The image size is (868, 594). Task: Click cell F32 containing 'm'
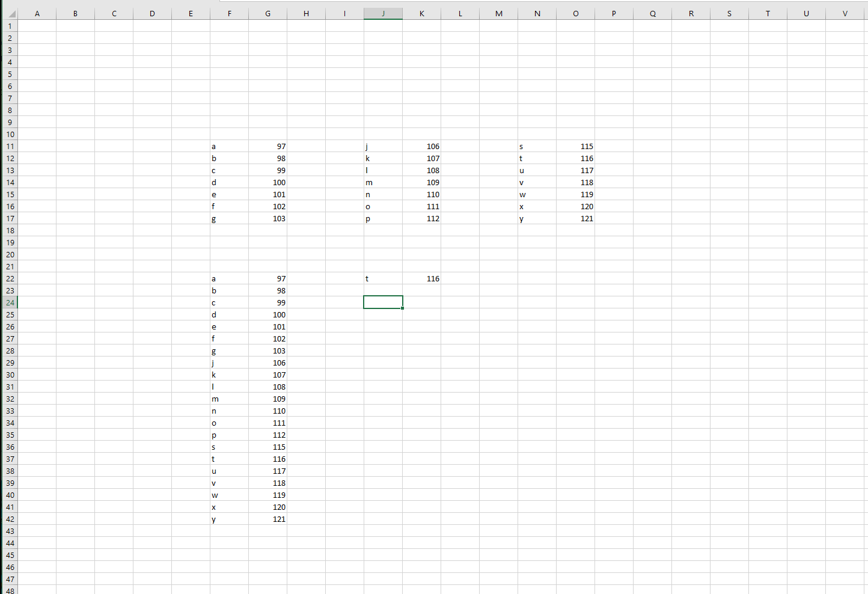coord(230,399)
